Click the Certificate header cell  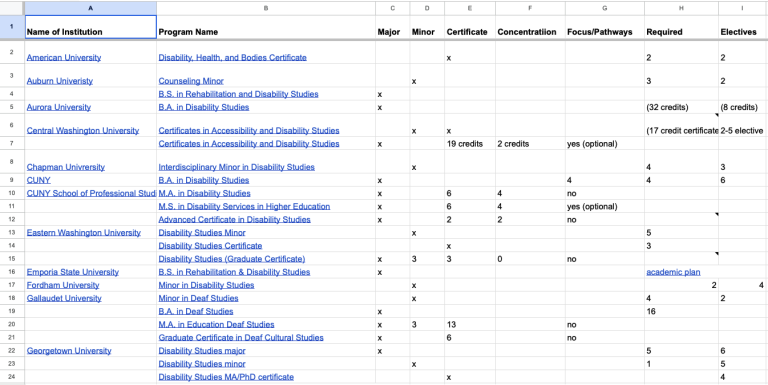click(470, 27)
